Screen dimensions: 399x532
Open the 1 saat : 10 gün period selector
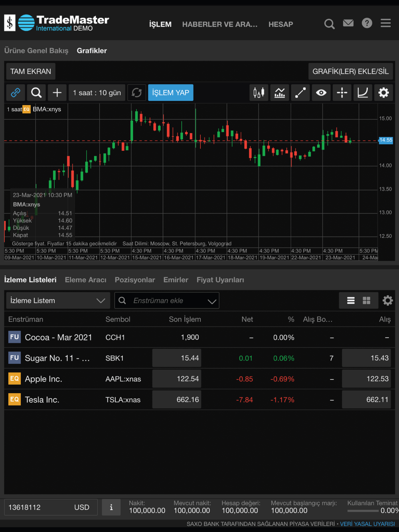pos(97,93)
